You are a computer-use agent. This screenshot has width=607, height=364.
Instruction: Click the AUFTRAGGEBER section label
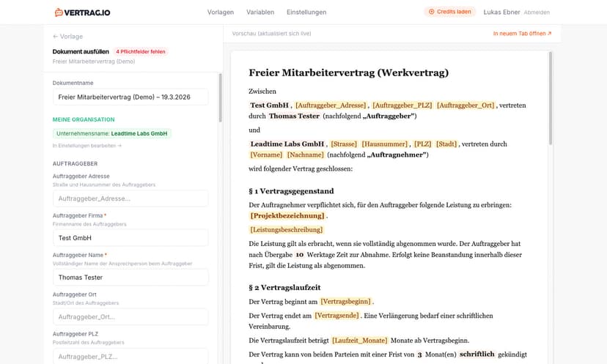pos(75,163)
